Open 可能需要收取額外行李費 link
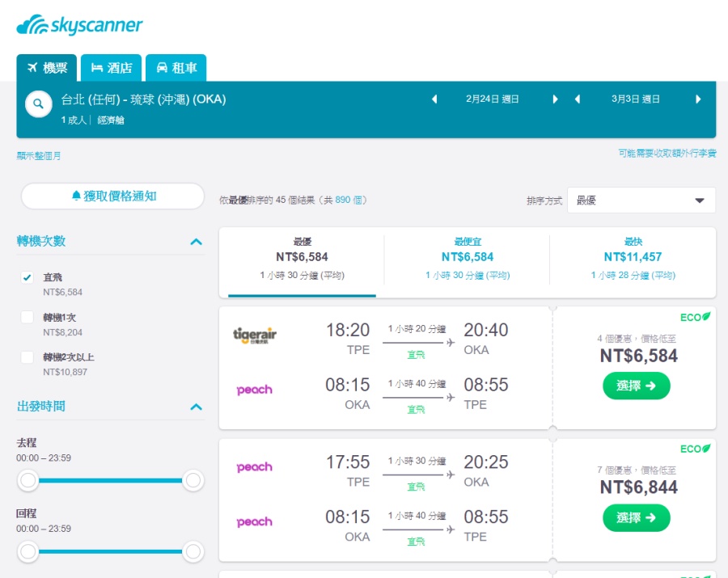The width and height of the screenshot is (728, 578). click(x=667, y=153)
